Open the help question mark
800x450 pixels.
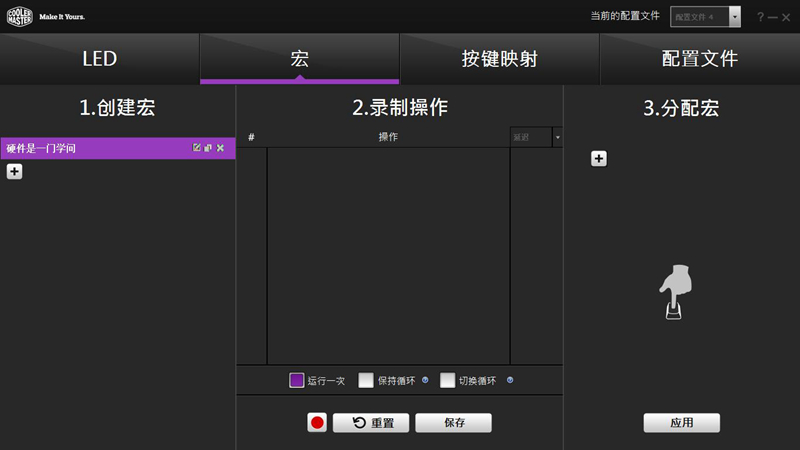pyautogui.click(x=760, y=17)
